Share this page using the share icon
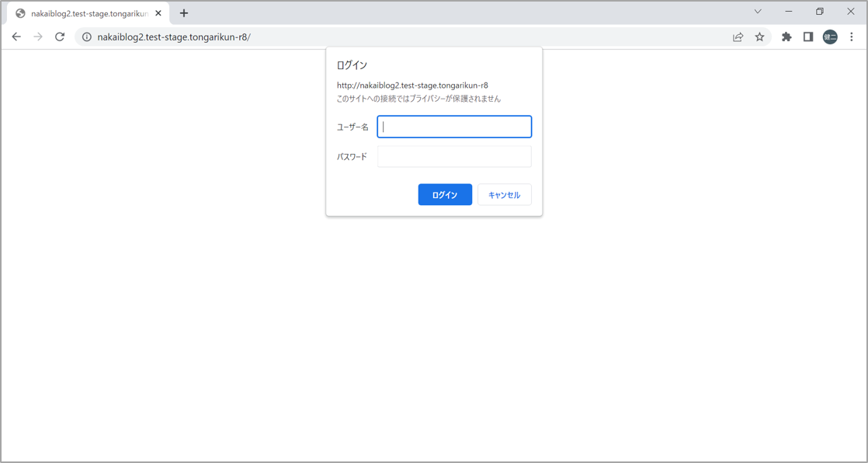 [x=738, y=37]
